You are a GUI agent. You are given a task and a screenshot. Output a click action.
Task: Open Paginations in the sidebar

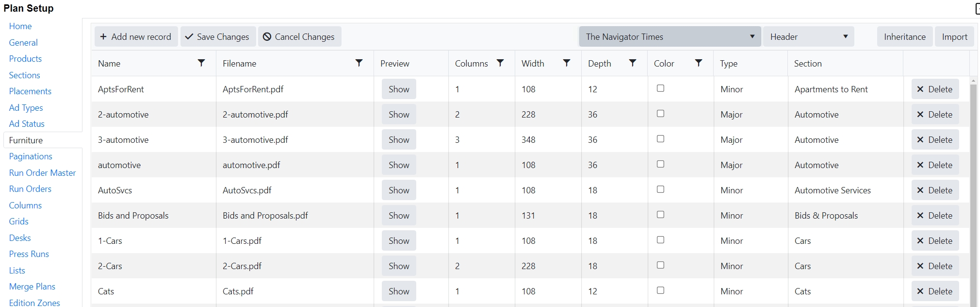point(31,156)
